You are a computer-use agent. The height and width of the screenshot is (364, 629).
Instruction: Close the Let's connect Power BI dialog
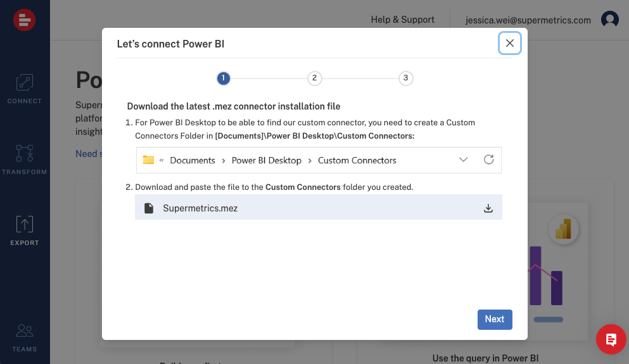click(x=510, y=43)
